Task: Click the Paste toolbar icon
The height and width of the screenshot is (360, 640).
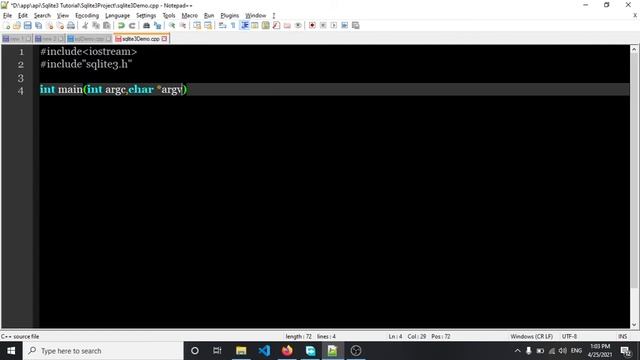Action: pos(107,25)
